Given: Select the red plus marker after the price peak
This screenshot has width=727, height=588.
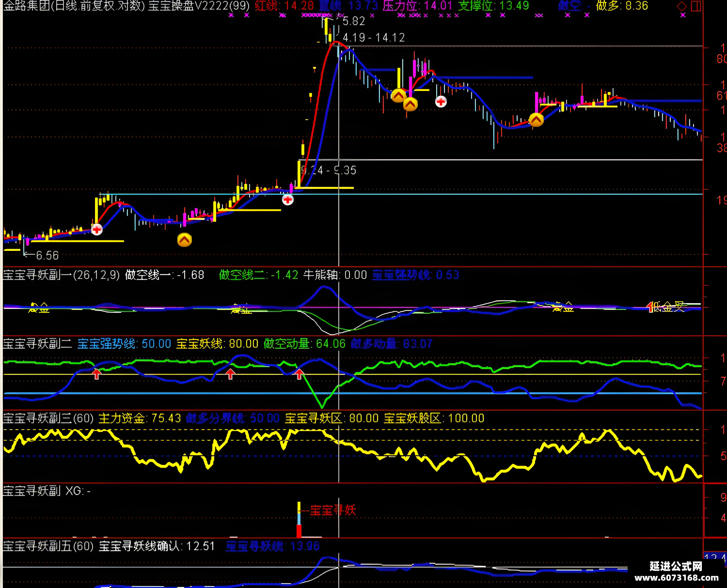Looking at the screenshot, I should 441,102.
